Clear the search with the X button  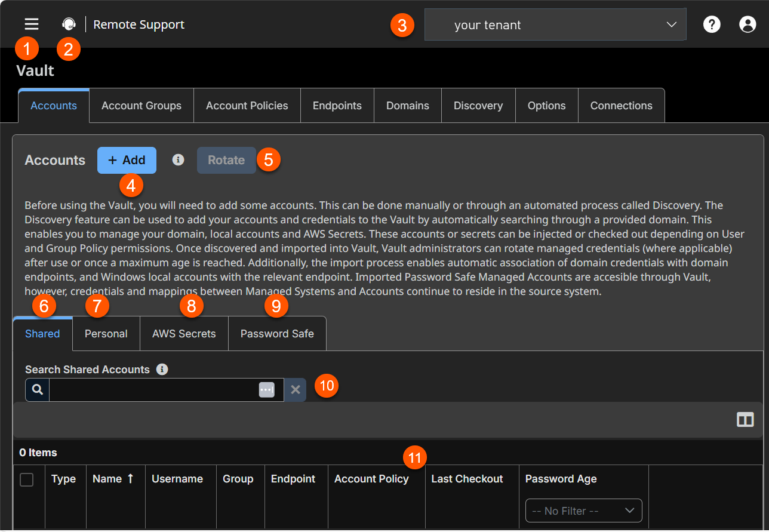tap(295, 389)
